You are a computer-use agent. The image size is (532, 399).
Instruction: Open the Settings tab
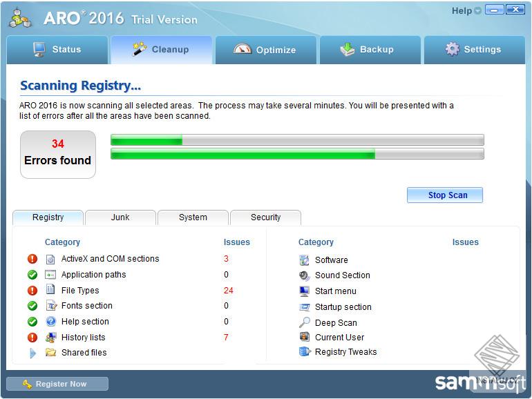(x=475, y=50)
